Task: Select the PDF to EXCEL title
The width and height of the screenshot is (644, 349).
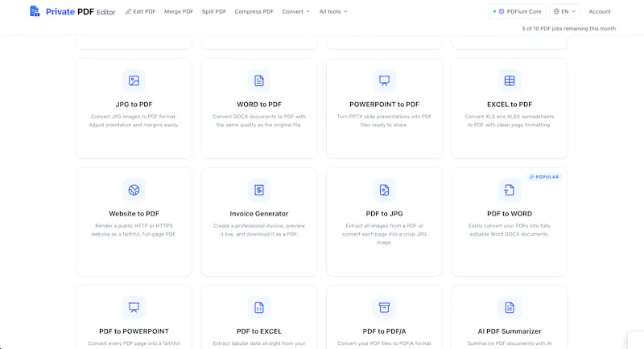Action: (259, 331)
